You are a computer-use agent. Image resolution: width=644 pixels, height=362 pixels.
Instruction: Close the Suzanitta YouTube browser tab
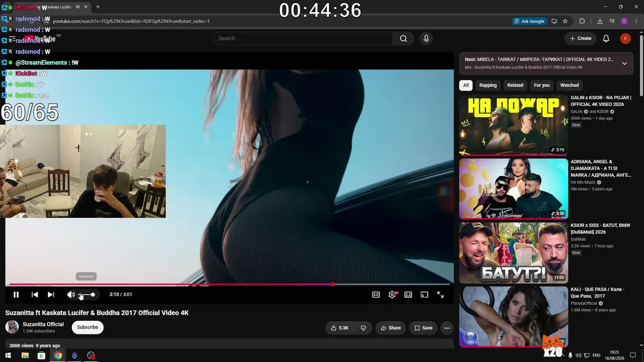click(x=86, y=7)
